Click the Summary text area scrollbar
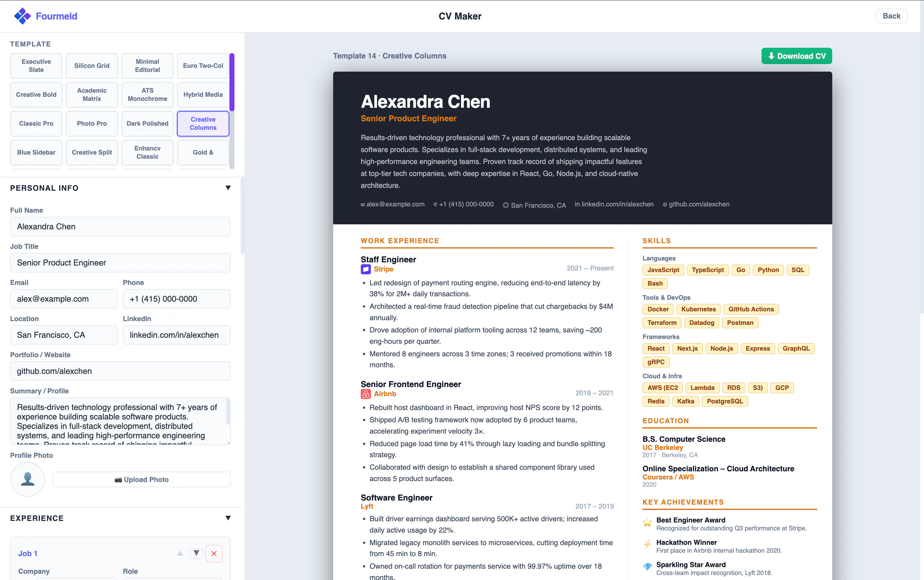 tap(228, 412)
